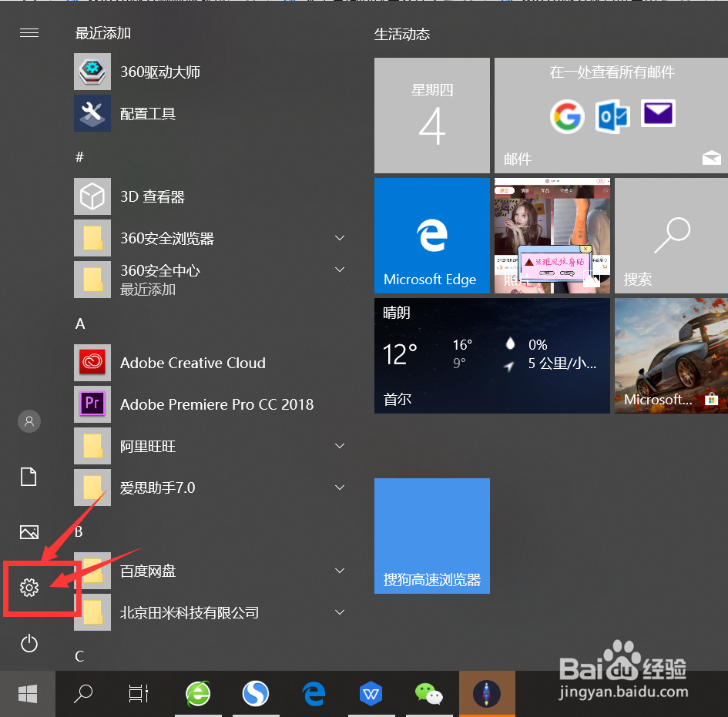Click the Power button icon

coord(29,643)
